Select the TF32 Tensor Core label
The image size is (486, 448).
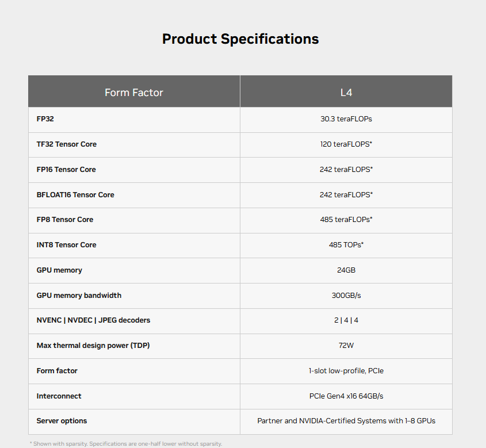[66, 144]
